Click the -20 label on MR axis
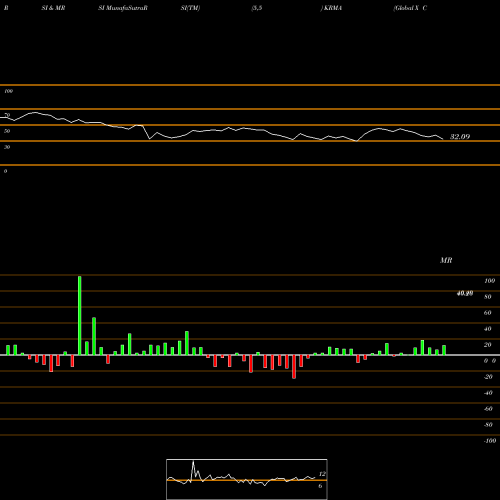This screenshot has height=500, width=500. 488,377
